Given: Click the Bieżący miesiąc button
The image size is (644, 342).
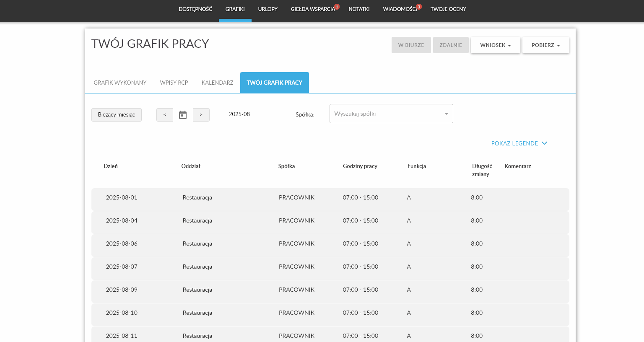Looking at the screenshot, I should click(x=117, y=115).
